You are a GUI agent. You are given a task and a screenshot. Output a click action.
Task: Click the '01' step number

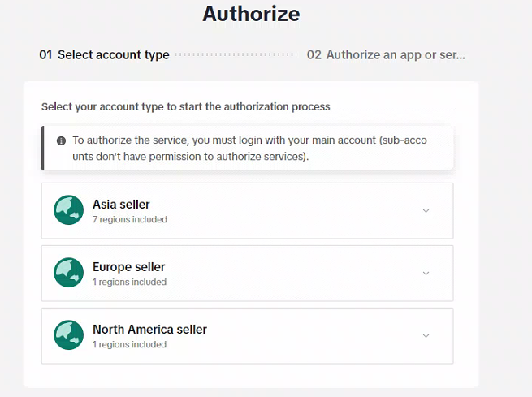pos(45,55)
